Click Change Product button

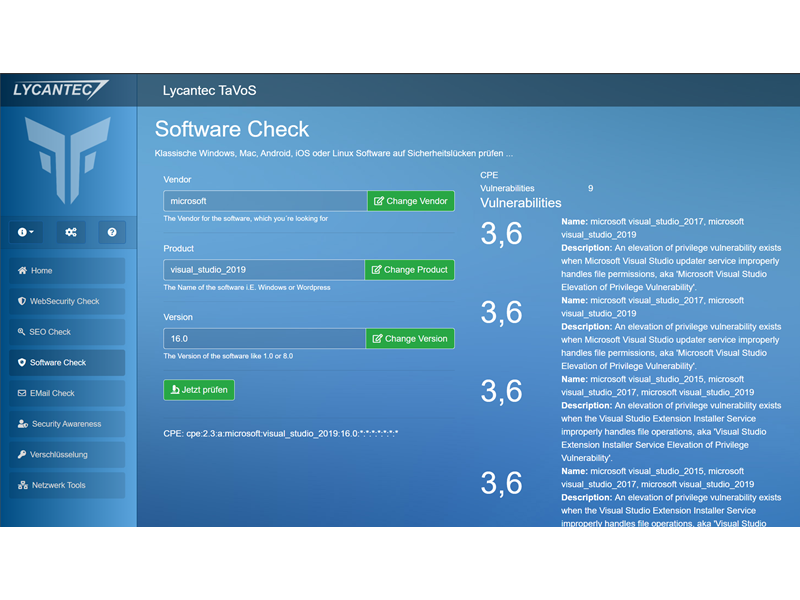(410, 270)
